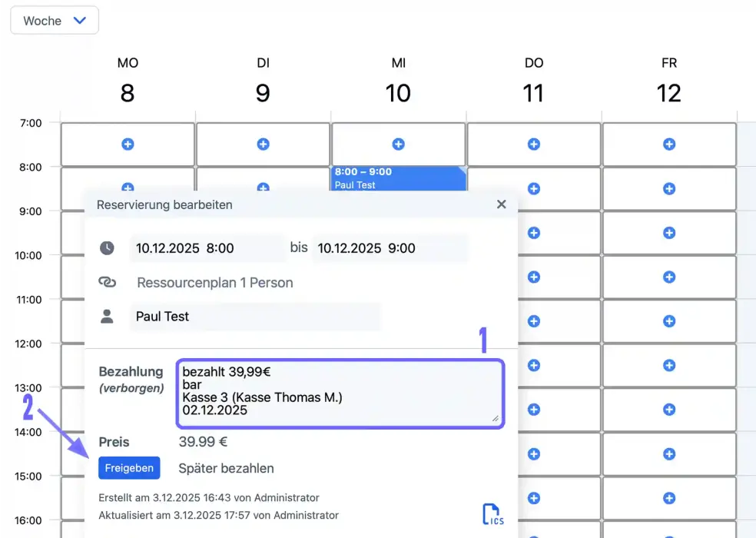Edit the end date and time field

pos(389,248)
